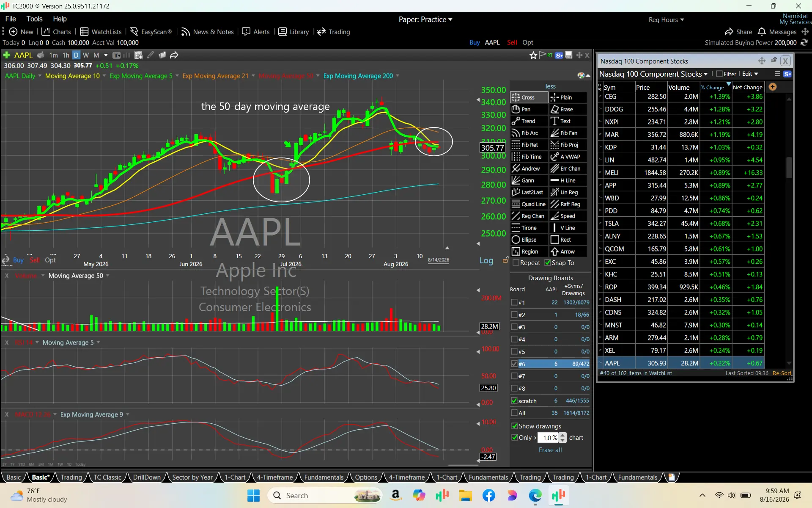Image resolution: width=812 pixels, height=508 pixels.
Task: Click the Log scale button
Action: click(486, 260)
